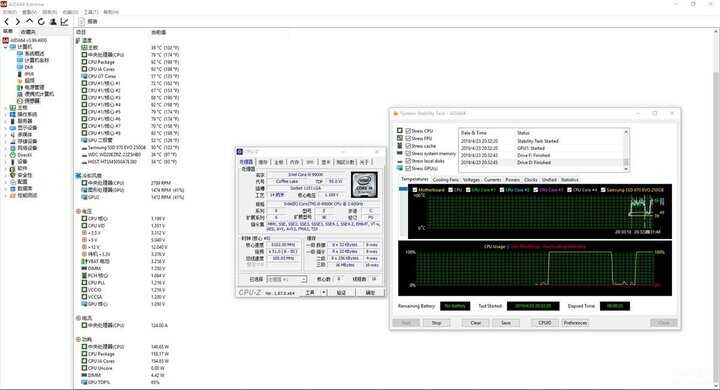Click the CPU VID voltage row
The width and height of the screenshot is (720, 390).
pyautogui.click(x=125, y=226)
